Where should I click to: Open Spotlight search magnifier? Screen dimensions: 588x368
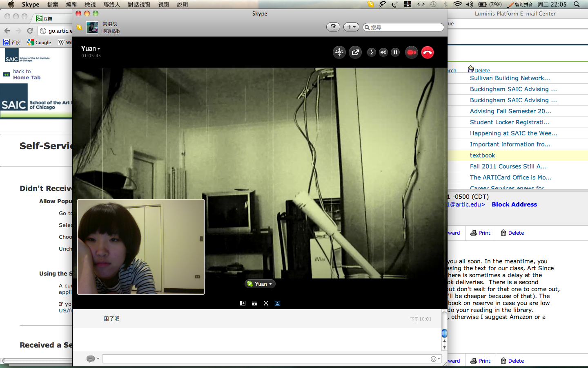[577, 4]
